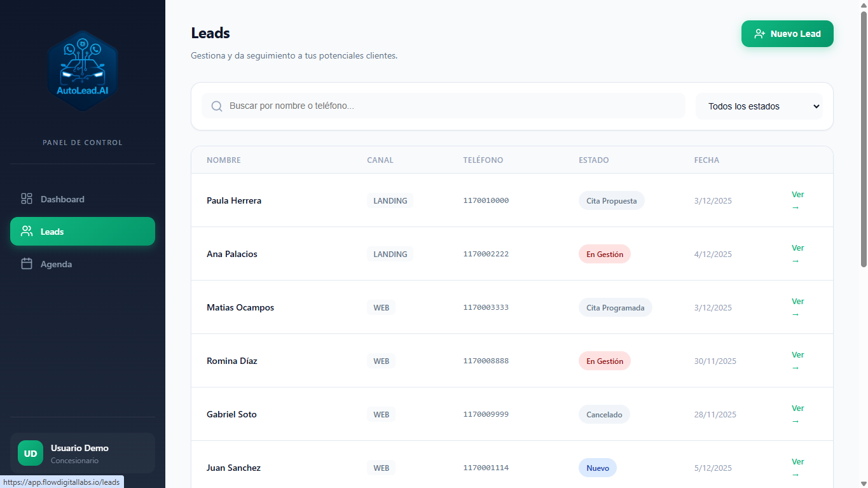
Task: Focus the search by name or phone field
Action: coord(444,106)
